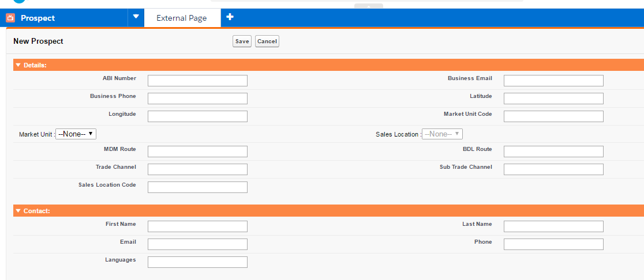Image resolution: width=644 pixels, height=280 pixels.
Task: Click the Save button
Action: [242, 41]
